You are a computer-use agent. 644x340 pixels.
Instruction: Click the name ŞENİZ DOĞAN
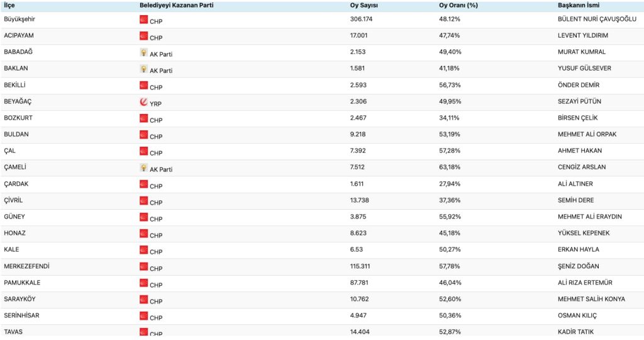pos(579,266)
